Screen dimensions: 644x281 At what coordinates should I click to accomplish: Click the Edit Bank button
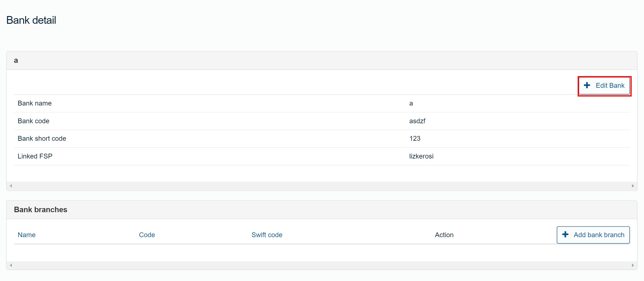tap(604, 86)
